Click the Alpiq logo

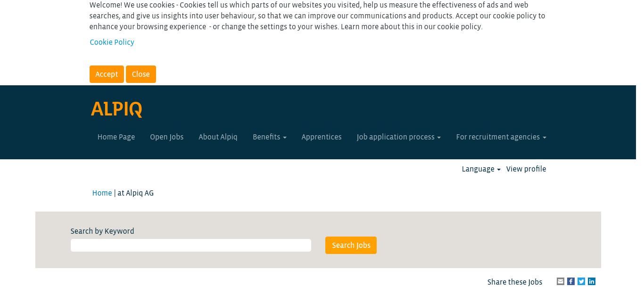coord(116,109)
